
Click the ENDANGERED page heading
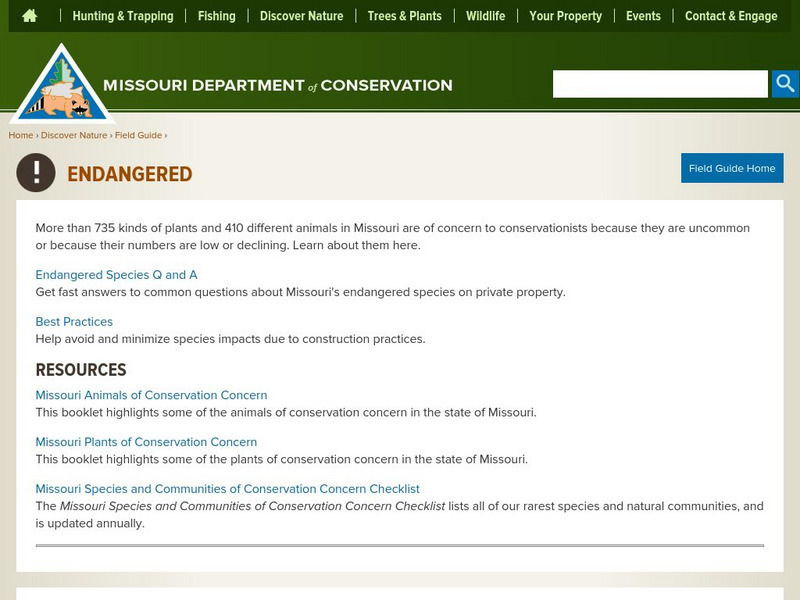click(130, 174)
